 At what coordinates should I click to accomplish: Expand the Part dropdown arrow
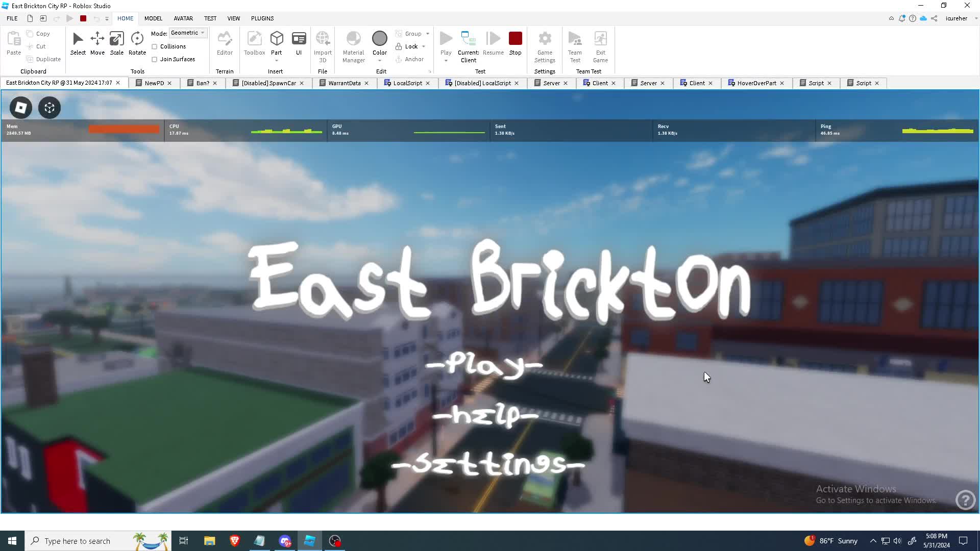pyautogui.click(x=276, y=61)
